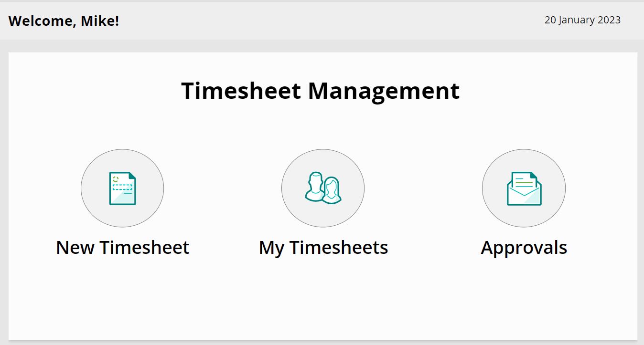Open New Timesheet via its label
644x345 pixels.
coord(122,247)
